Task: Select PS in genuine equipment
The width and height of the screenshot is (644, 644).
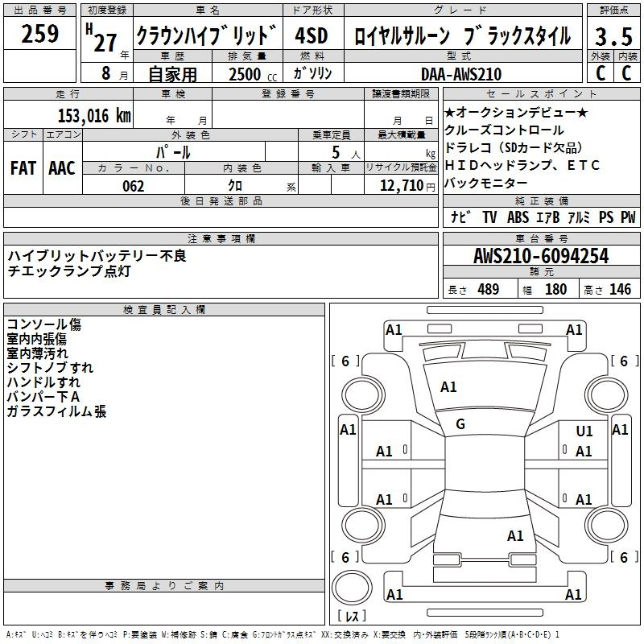Action: point(606,217)
